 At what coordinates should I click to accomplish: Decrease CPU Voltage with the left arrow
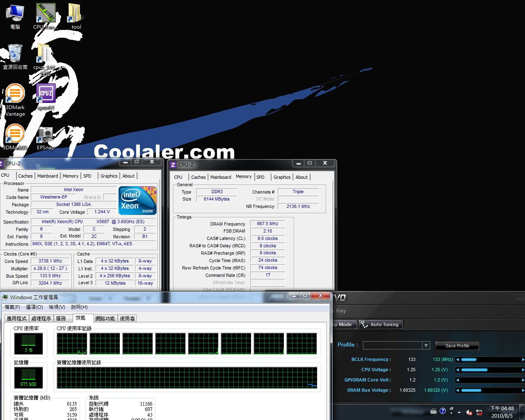coord(458,370)
